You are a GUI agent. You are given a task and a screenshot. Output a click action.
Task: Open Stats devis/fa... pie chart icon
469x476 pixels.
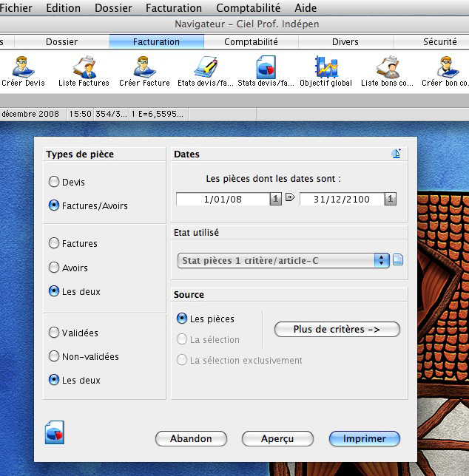coord(266,67)
